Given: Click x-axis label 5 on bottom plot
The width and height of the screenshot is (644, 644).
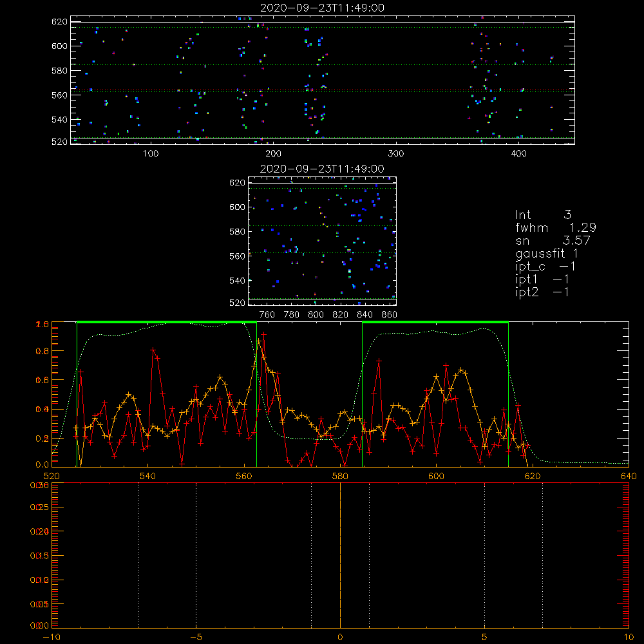Looking at the screenshot, I should tap(485, 638).
